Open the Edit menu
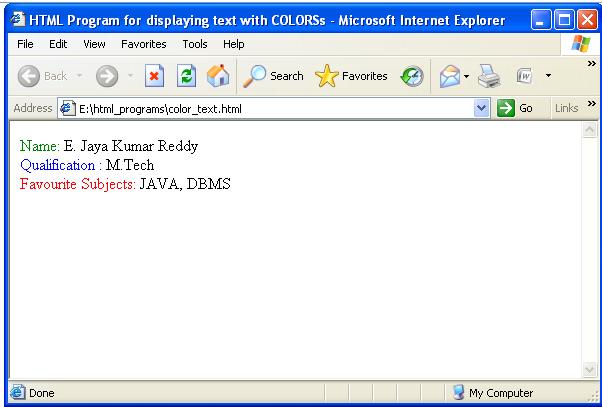The height and width of the screenshot is (407, 602). 58,44
